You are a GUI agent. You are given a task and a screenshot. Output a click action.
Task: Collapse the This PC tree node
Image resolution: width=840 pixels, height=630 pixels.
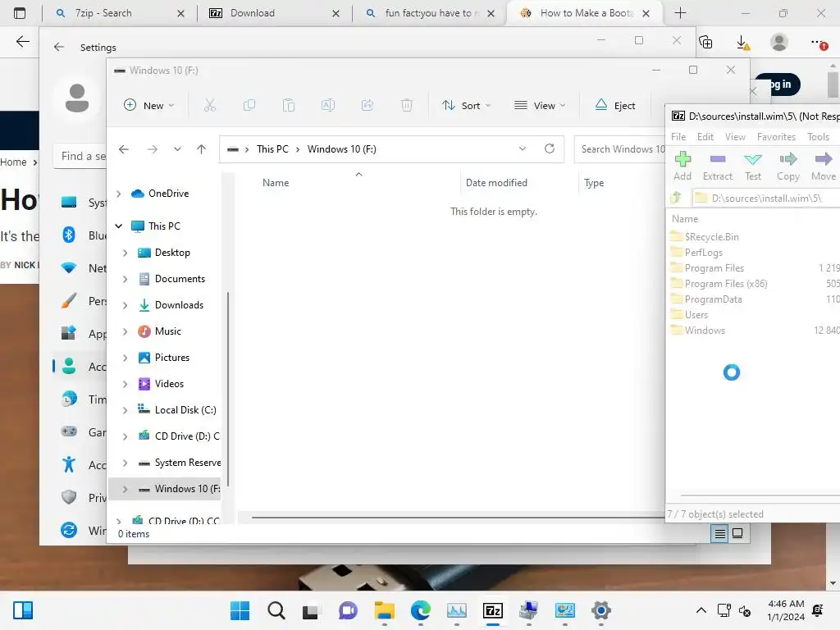[119, 226]
